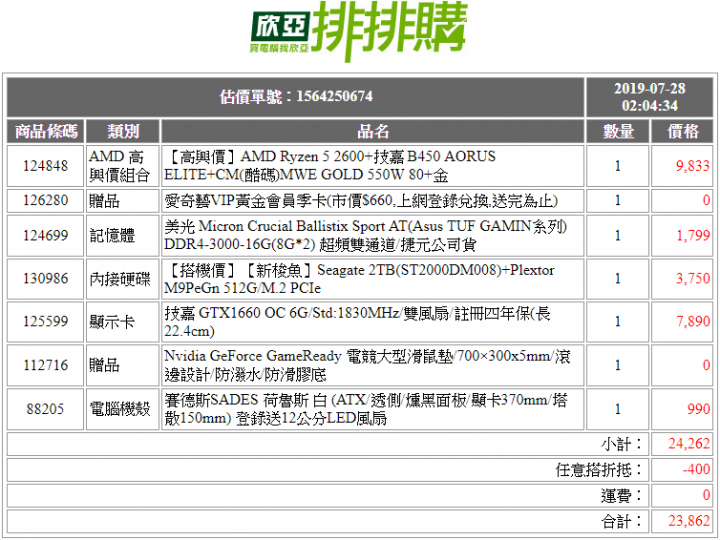This screenshot has height=540, width=720.
Task: Click price 0 for item 112716
Action: (x=706, y=366)
